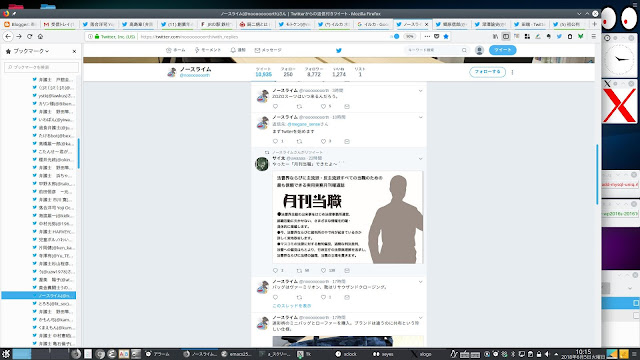The width and height of the screenshot is (640, 360).
Task: Open the dropdown arrow on the ミニバッグとローファー tweet
Action: click(x=420, y=318)
